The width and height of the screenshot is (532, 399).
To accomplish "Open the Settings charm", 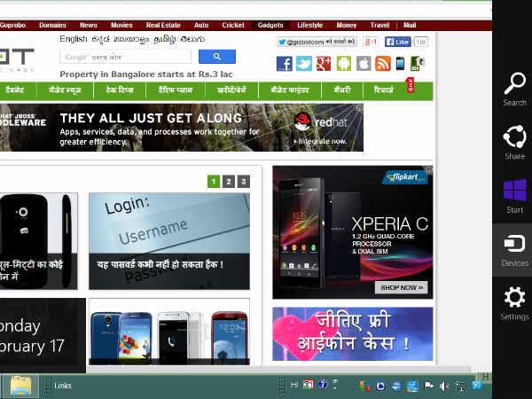I will tap(514, 303).
